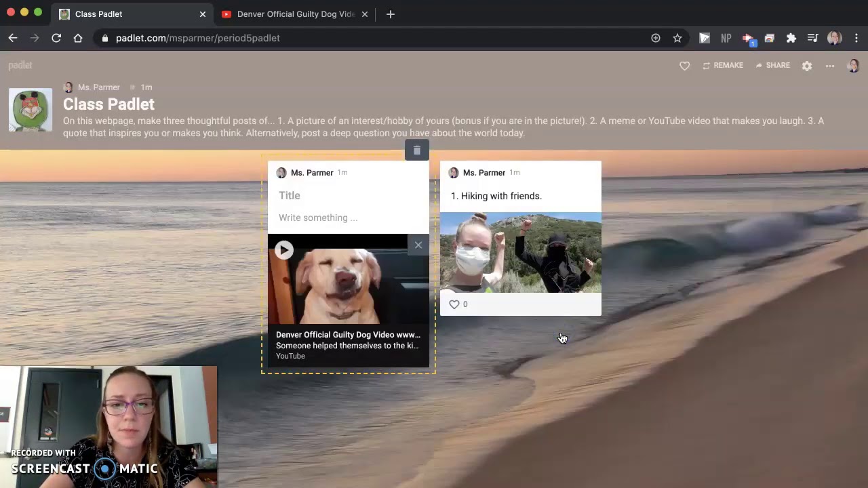
Task: Open the dog video thumbnail
Action: [349, 279]
